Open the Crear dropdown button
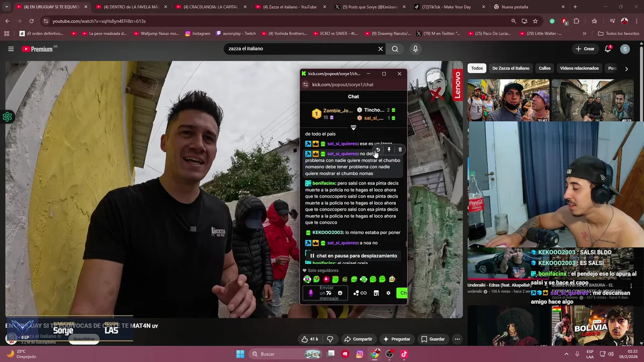Image resolution: width=644 pixels, height=362 pixels. (x=585, y=49)
